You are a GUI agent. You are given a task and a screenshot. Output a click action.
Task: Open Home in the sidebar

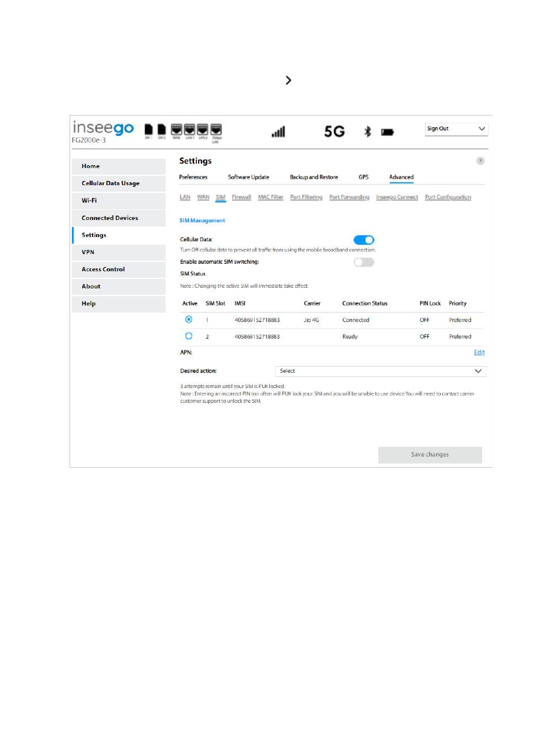(118, 166)
